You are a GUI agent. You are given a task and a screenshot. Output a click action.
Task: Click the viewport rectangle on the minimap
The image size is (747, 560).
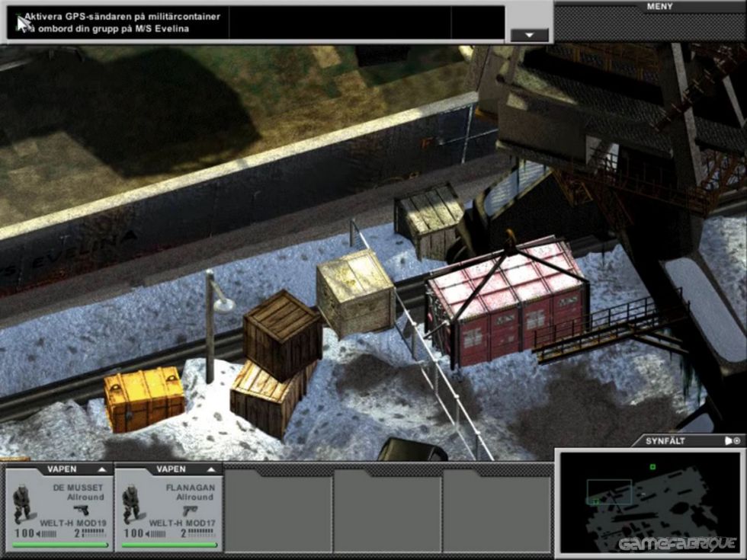click(x=609, y=492)
